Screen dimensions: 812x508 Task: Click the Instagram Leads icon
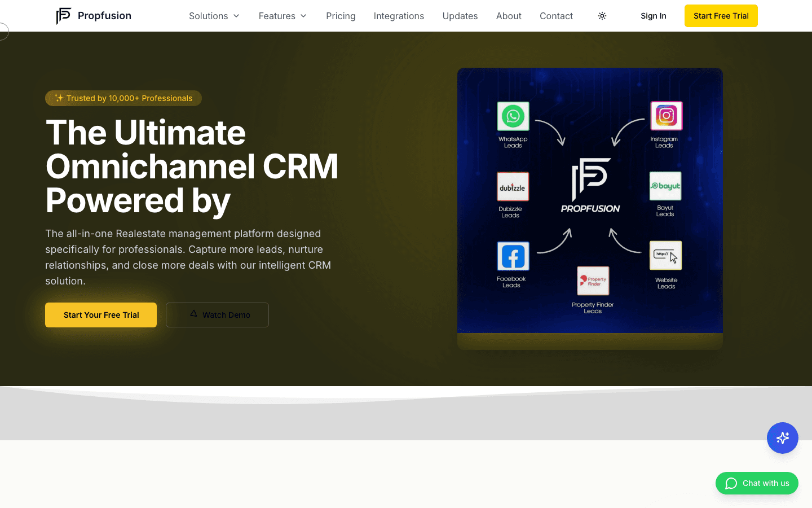click(x=667, y=116)
